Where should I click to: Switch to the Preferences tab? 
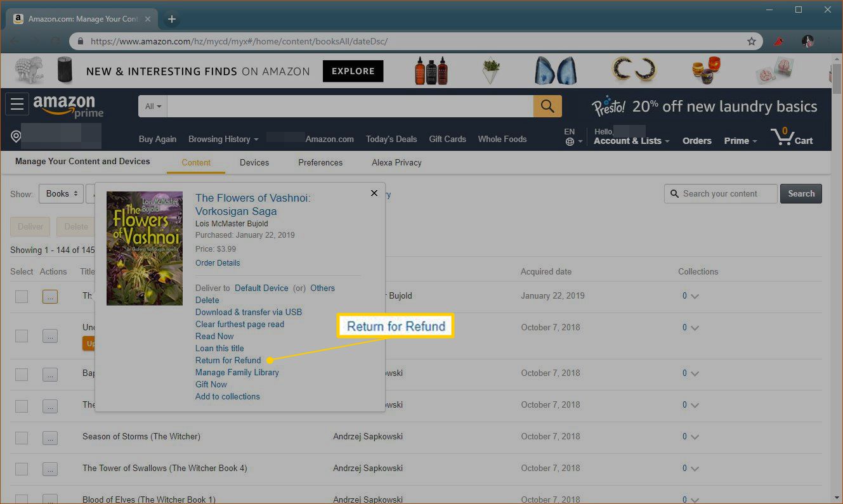[x=320, y=162]
